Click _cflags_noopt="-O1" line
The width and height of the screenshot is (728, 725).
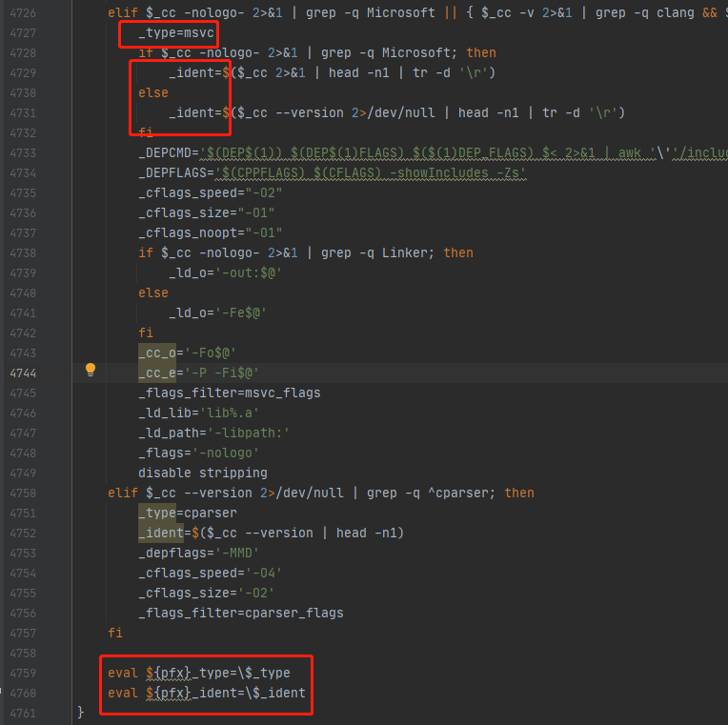tap(210, 233)
